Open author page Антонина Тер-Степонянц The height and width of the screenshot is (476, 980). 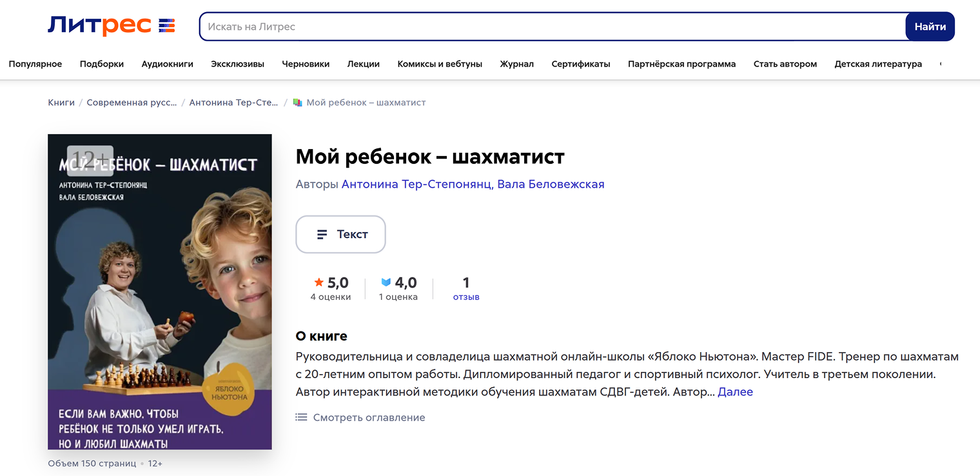[x=415, y=184]
